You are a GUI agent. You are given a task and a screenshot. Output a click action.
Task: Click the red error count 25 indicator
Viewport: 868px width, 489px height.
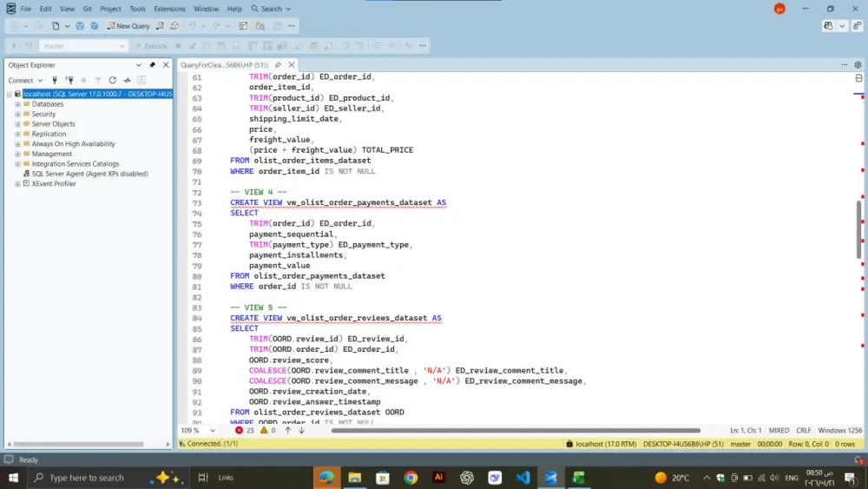tap(244, 430)
